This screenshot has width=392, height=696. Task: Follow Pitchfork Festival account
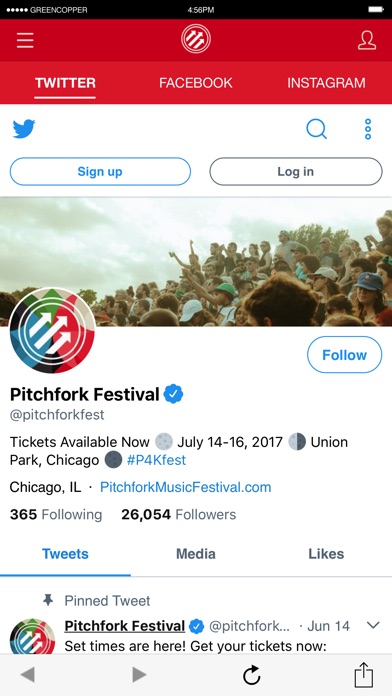pyautogui.click(x=344, y=355)
